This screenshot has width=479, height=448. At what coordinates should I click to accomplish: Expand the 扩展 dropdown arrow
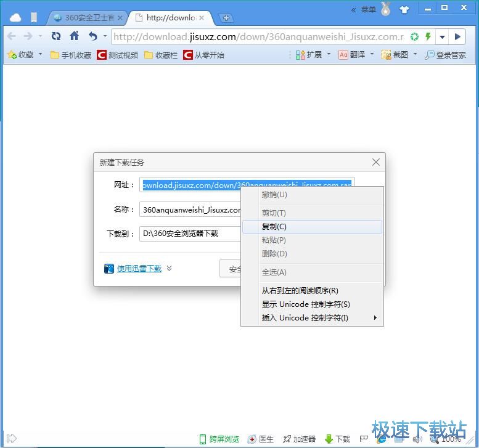coord(329,55)
